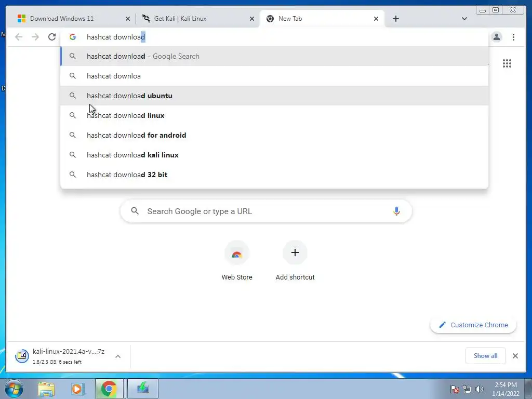Reload the page with the refresh icon
The height and width of the screenshot is (399, 532).
(x=52, y=37)
